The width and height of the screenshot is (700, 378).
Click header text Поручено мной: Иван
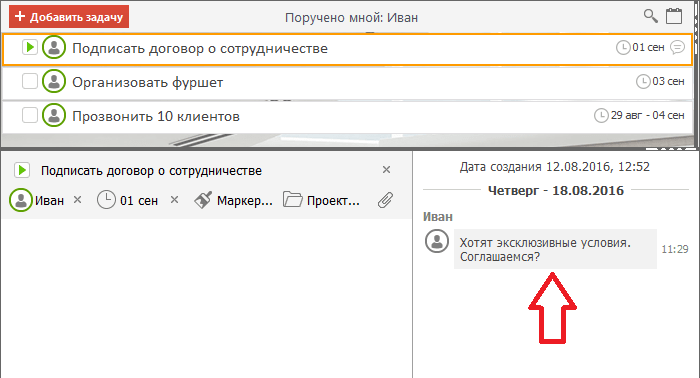[352, 17]
